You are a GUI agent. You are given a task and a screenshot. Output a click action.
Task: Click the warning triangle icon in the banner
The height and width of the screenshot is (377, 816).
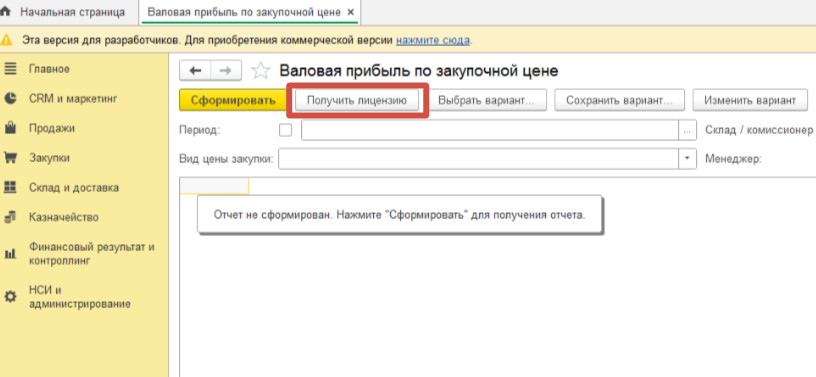(7, 40)
